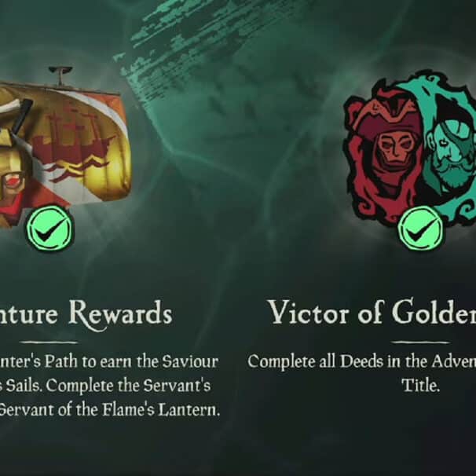Open the Adventure Rewards heading
Image resolution: width=476 pixels, height=476 pixels.
pyautogui.click(x=86, y=313)
